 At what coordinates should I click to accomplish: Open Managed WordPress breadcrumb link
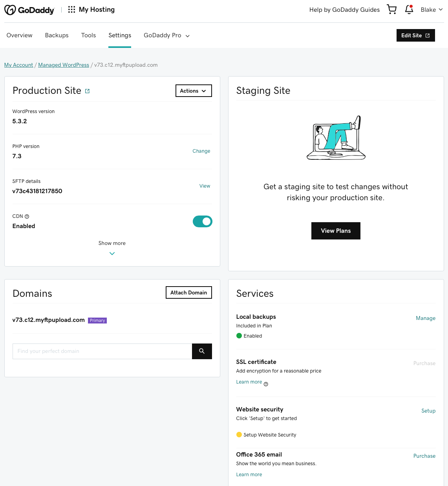64,65
